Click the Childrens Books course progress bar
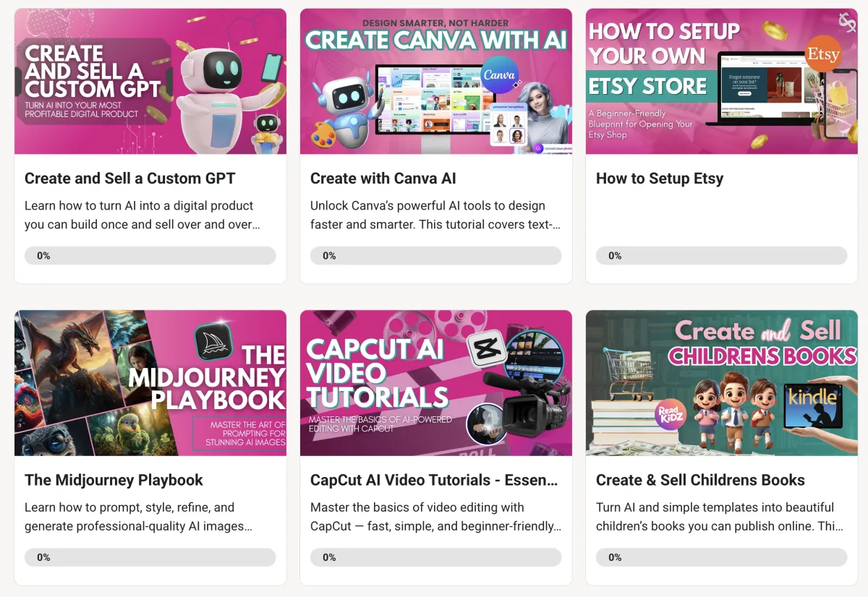The image size is (868, 597). (x=722, y=557)
